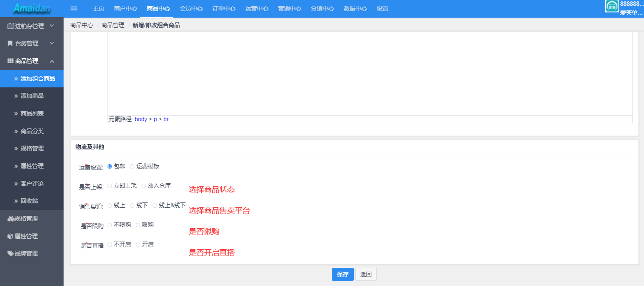Choose 不限购 radio option
Viewport: 644px width, 286px height.
click(110, 225)
